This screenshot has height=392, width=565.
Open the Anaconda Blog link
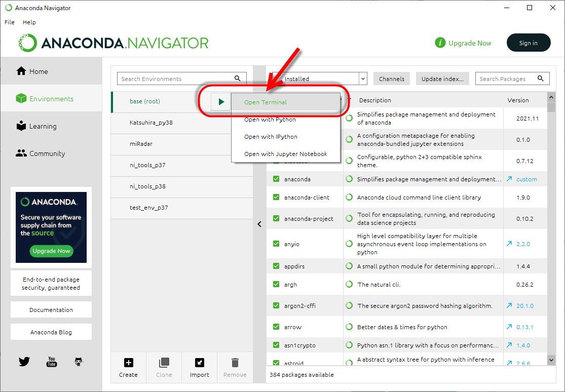51,332
